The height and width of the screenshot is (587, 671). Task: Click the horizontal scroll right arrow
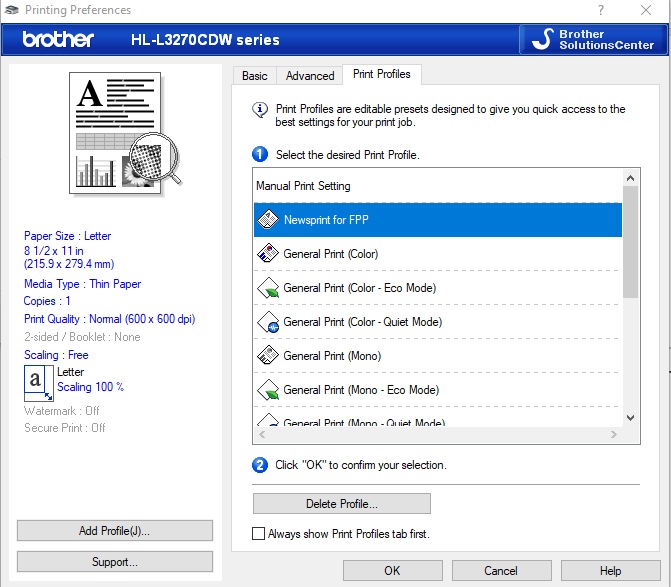(614, 435)
